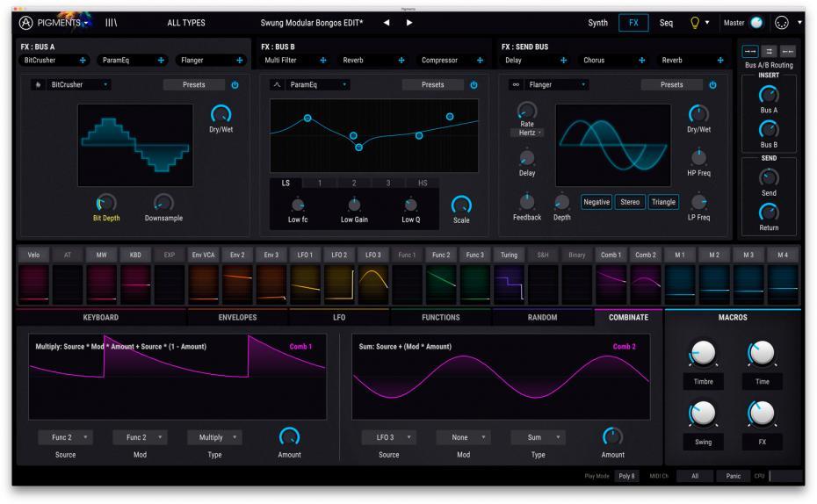
Task: Click the move icon next to Delay slot
Action: [564, 61]
